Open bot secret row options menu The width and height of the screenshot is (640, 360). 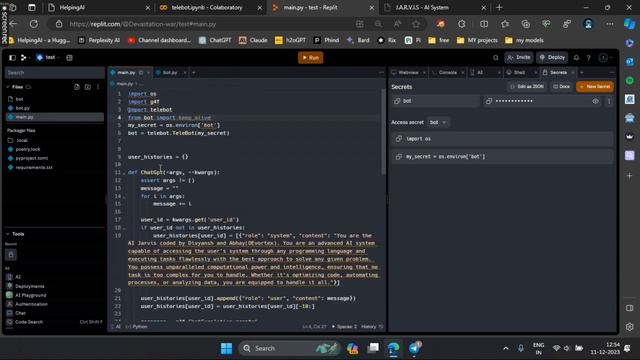(x=609, y=101)
